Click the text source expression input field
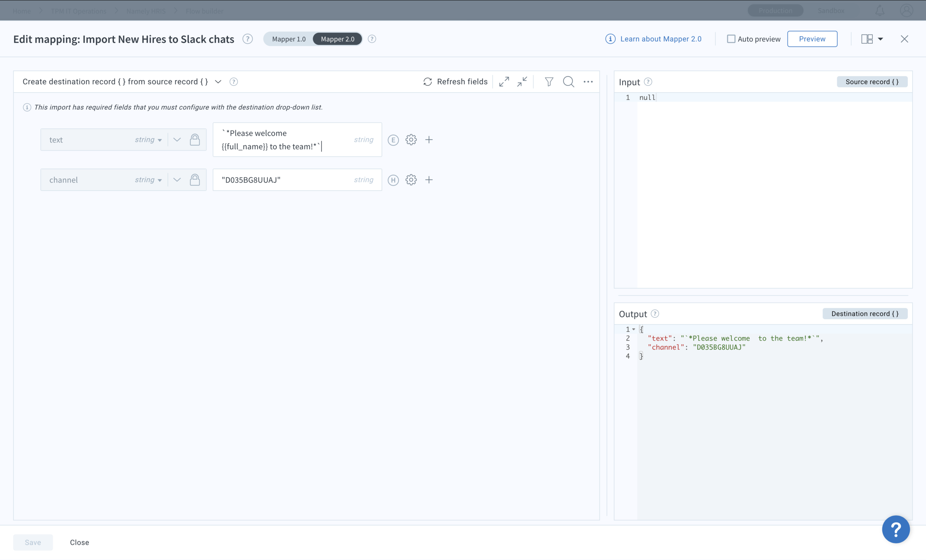The height and width of the screenshot is (560, 926). coord(297,140)
